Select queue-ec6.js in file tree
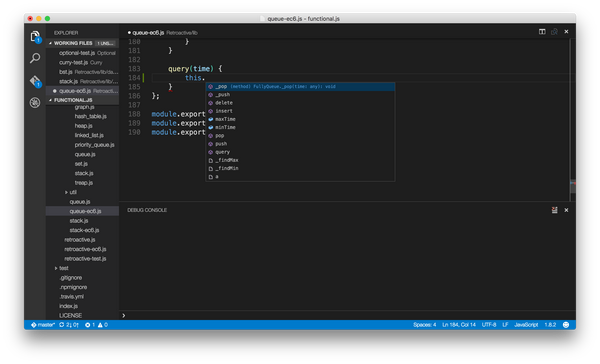Screen dimensions: 600x364 coord(82,211)
